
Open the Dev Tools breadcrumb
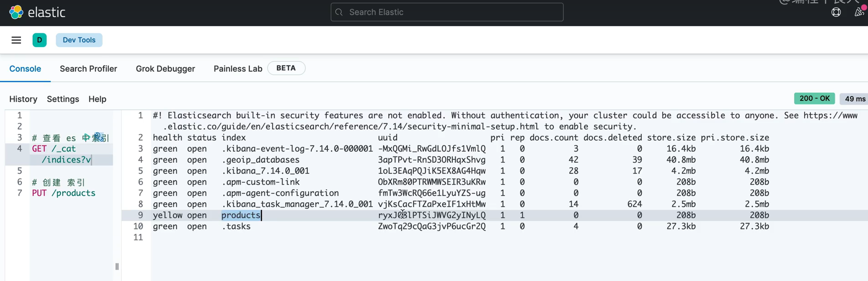(x=79, y=40)
